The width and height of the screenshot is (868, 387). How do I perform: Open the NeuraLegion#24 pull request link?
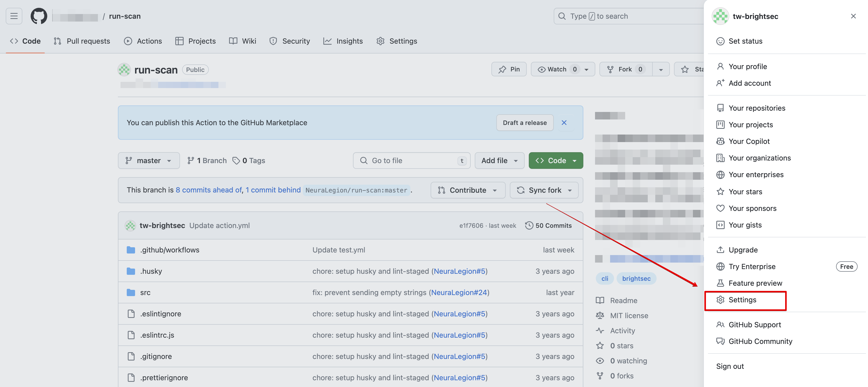pos(459,292)
